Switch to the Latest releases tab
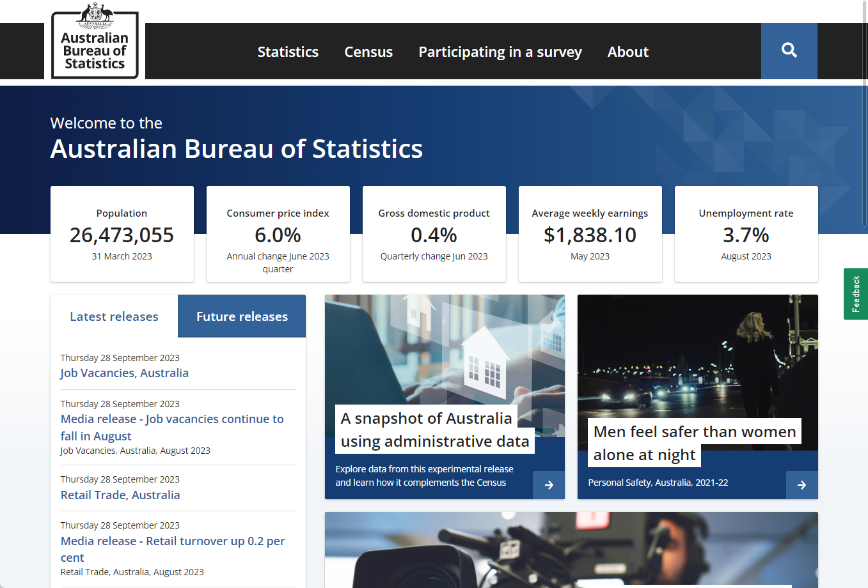Viewport: 868px width, 588px height. pyautogui.click(x=114, y=316)
